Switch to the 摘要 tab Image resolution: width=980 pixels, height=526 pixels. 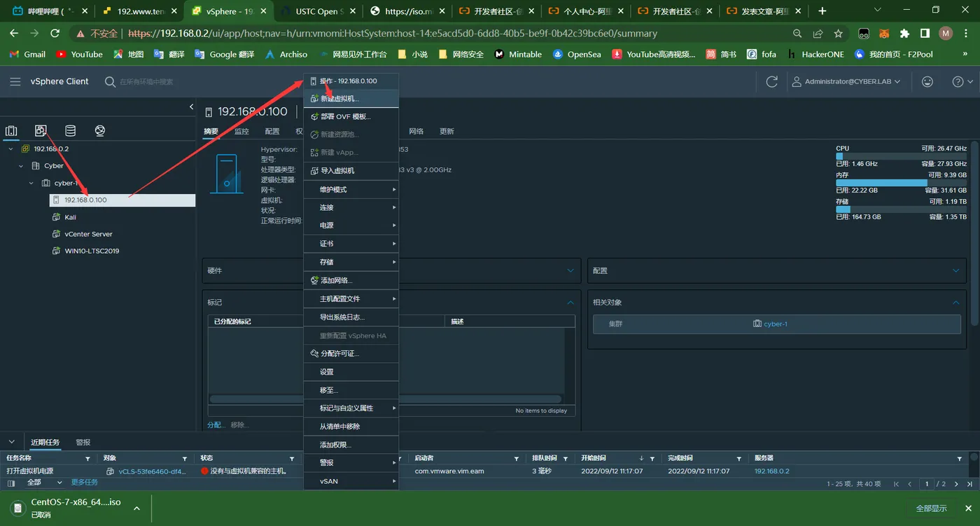[x=211, y=132]
